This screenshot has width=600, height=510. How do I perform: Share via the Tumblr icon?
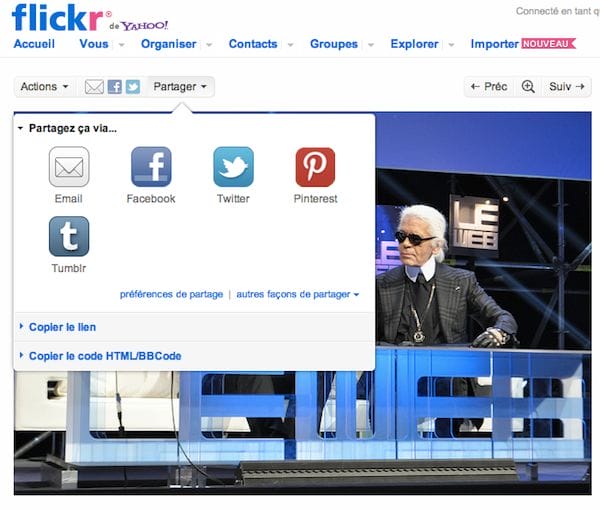pos(69,236)
